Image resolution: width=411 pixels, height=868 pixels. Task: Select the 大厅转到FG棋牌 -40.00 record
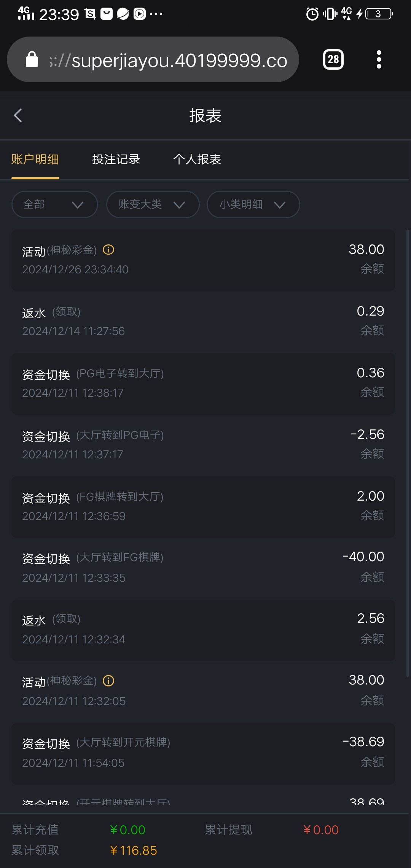[203, 567]
